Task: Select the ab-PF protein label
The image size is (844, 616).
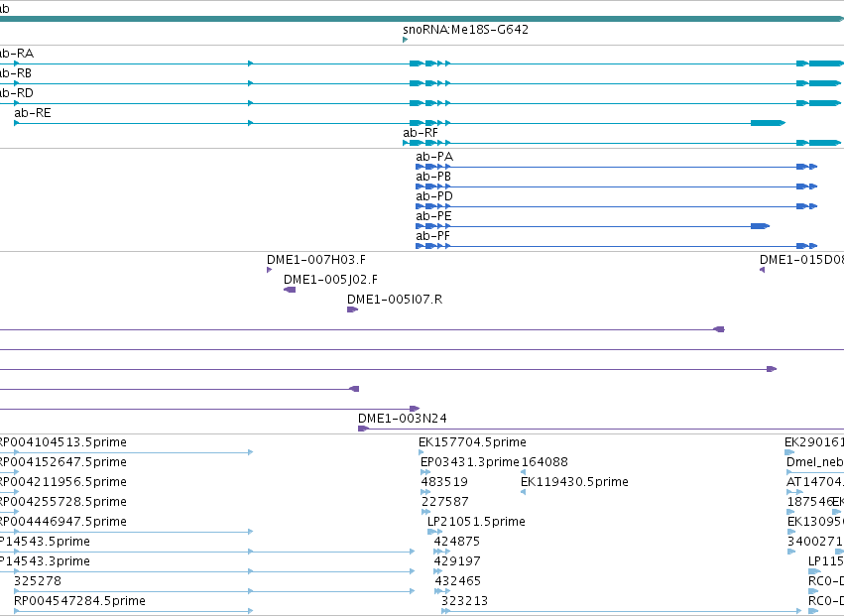Action: 432,236
